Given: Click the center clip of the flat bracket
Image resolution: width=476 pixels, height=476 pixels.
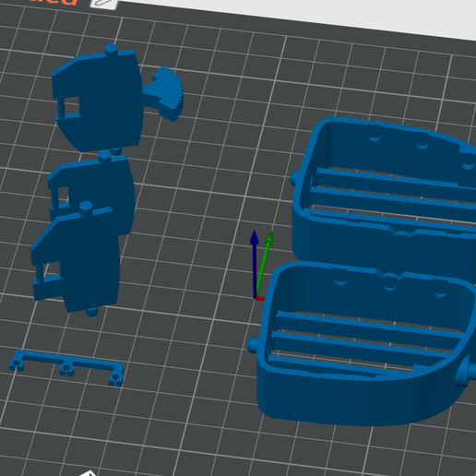Looking at the screenshot, I should (x=66, y=368).
